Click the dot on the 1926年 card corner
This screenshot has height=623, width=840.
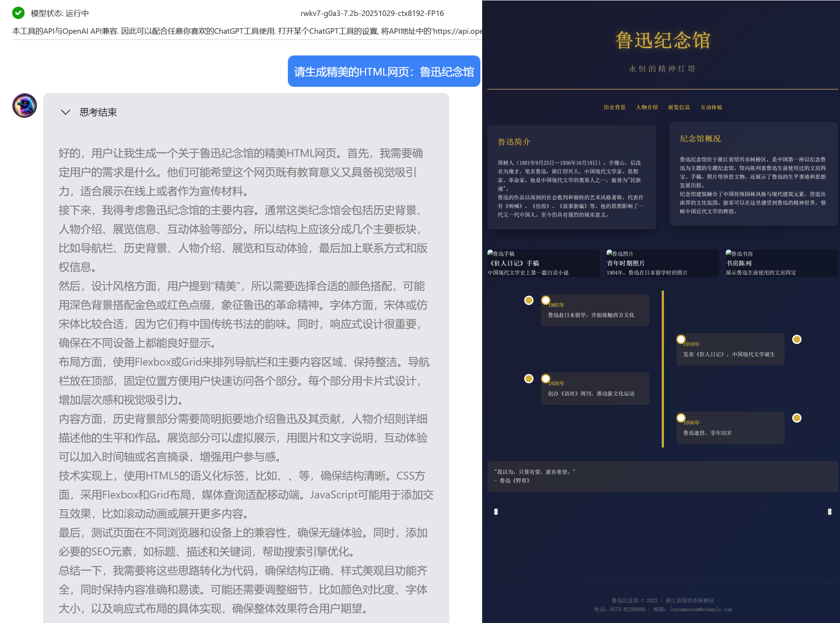click(x=545, y=379)
